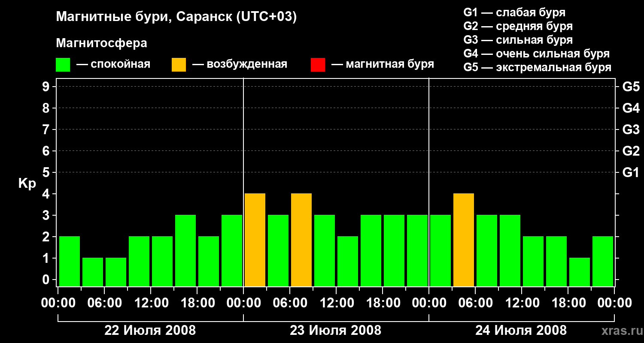This screenshot has width=644, height=343.
Task: Click the green 'спокойная' legend swatch
Action: (63, 65)
